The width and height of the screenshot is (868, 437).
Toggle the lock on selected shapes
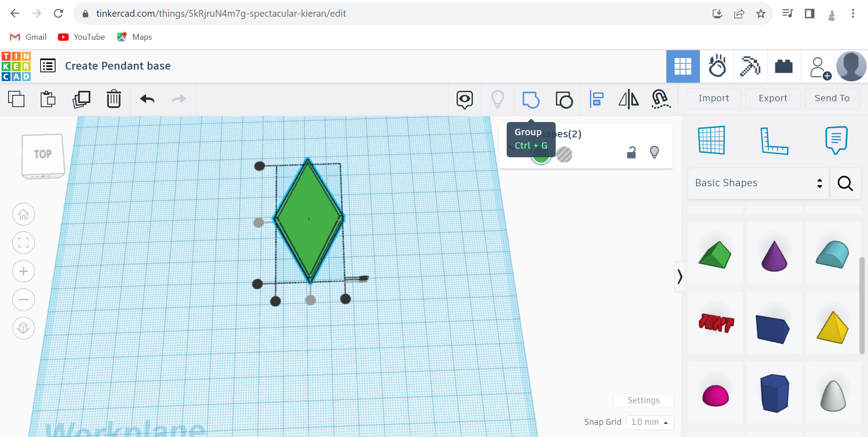click(632, 153)
